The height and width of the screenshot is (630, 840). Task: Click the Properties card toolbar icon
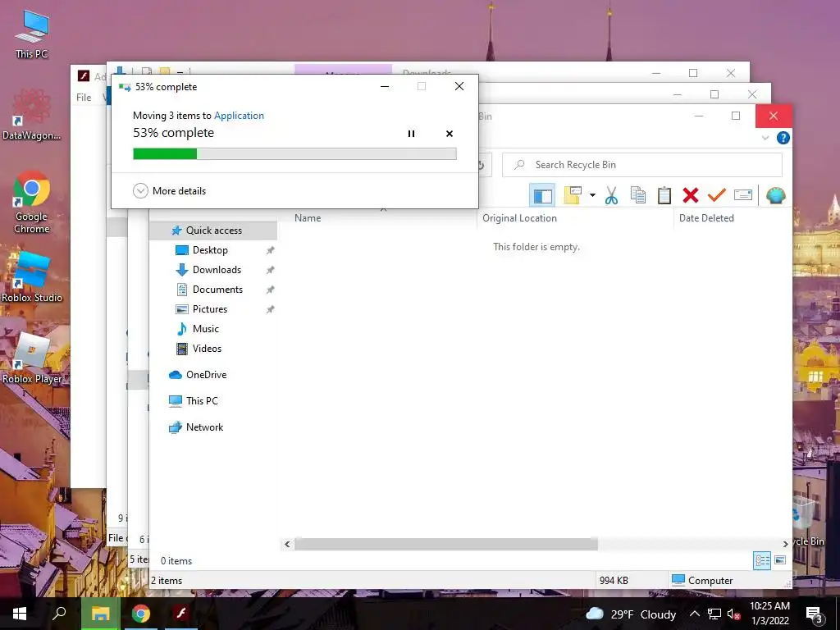(743, 195)
